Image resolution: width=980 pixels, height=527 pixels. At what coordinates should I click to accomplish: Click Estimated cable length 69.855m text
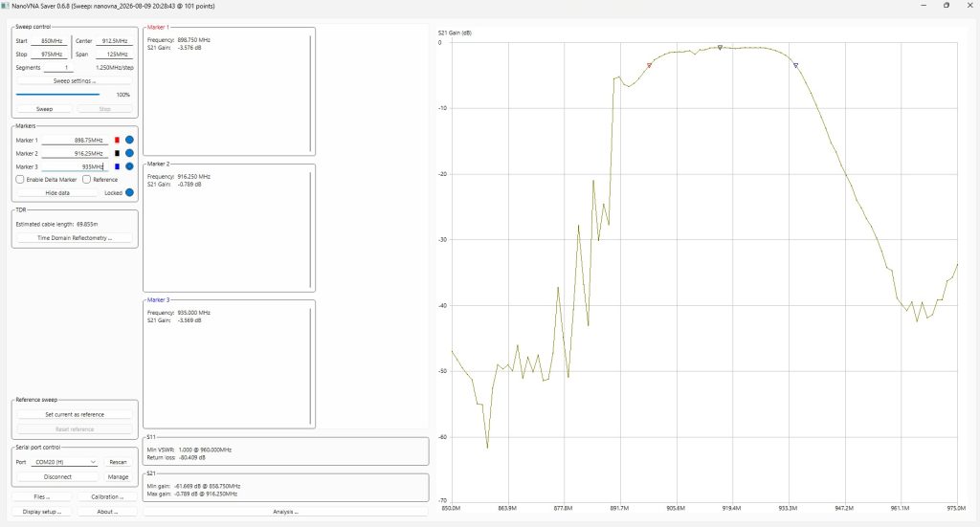56,224
